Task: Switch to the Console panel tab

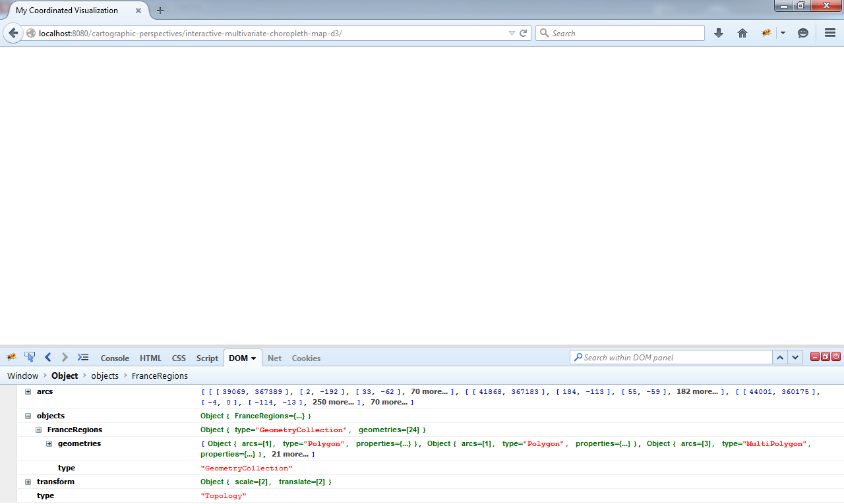Action: coord(115,358)
